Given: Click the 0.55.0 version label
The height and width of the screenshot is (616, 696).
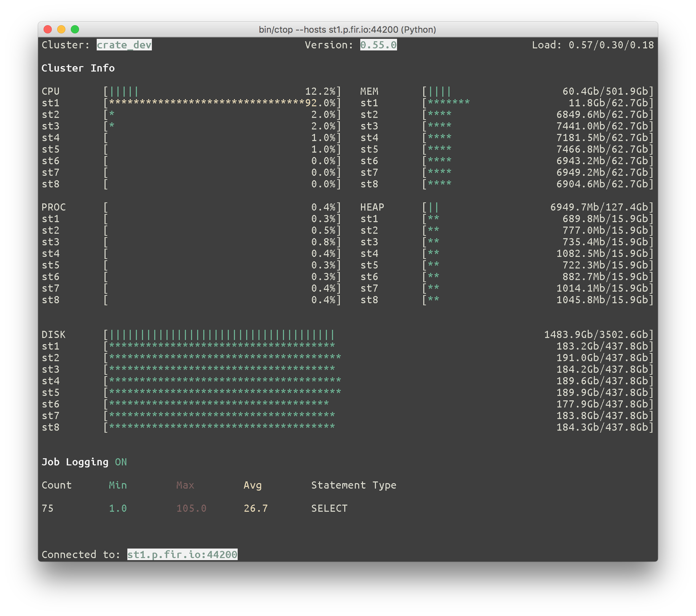Looking at the screenshot, I should pyautogui.click(x=378, y=45).
